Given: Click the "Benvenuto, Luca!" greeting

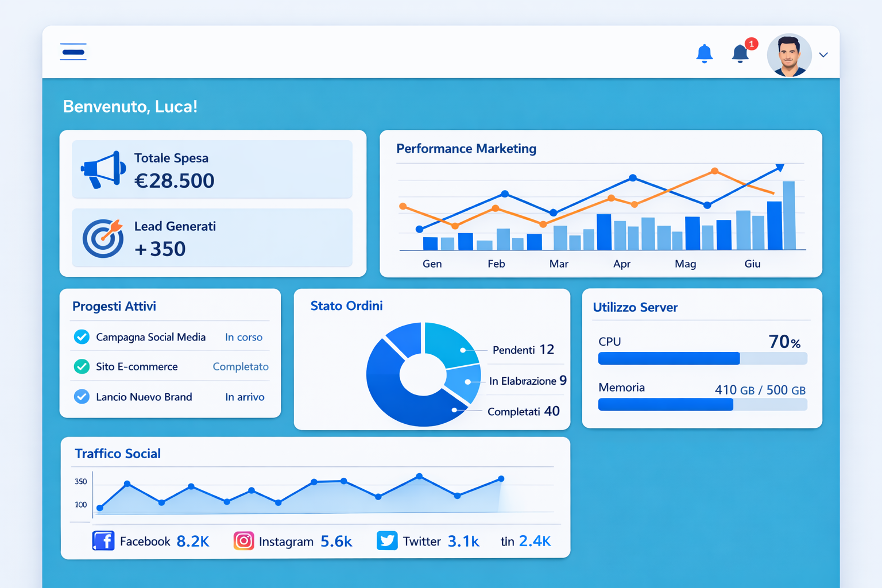Looking at the screenshot, I should click(130, 107).
